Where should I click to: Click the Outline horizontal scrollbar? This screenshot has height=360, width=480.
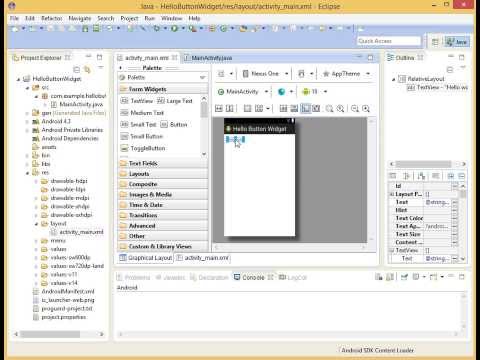click(x=428, y=164)
